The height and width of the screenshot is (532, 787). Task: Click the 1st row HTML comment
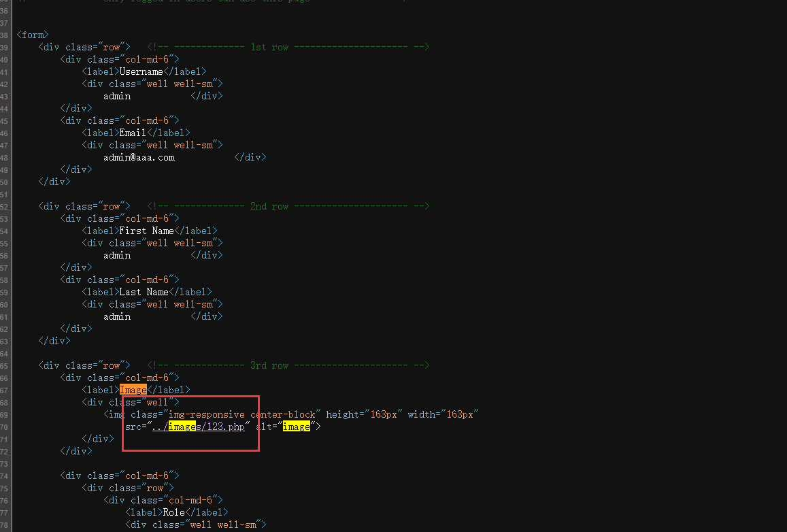pyautogui.click(x=288, y=47)
